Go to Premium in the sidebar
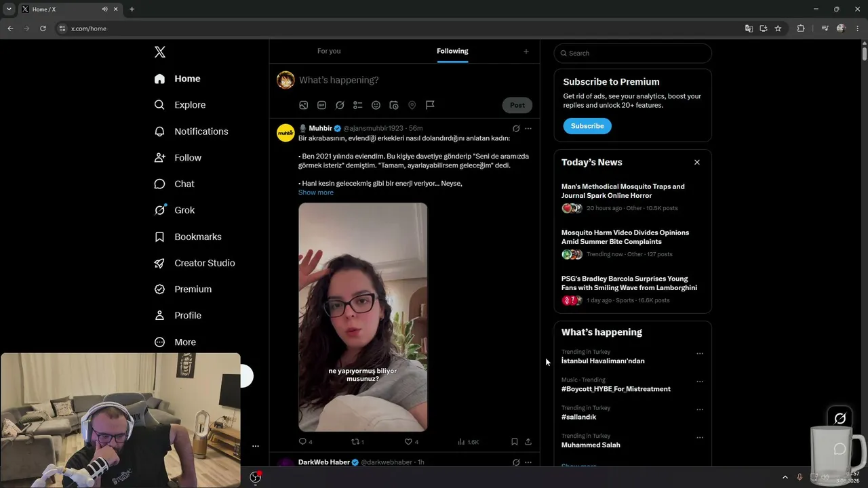Screen dimensions: 868x488 pos(183,289)
